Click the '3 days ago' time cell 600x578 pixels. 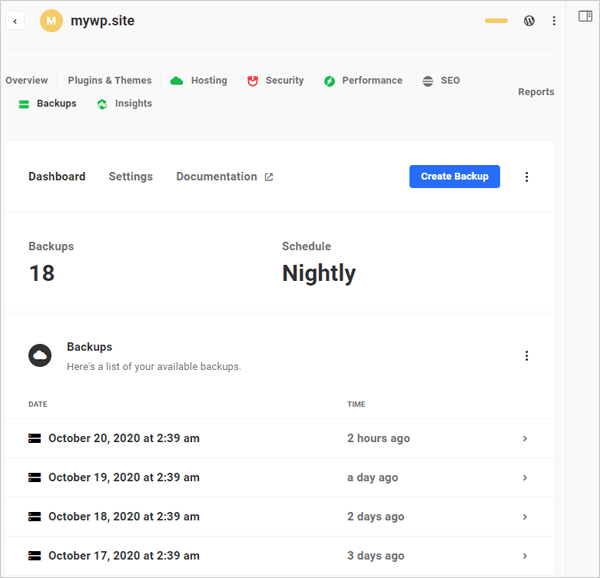[x=376, y=555]
